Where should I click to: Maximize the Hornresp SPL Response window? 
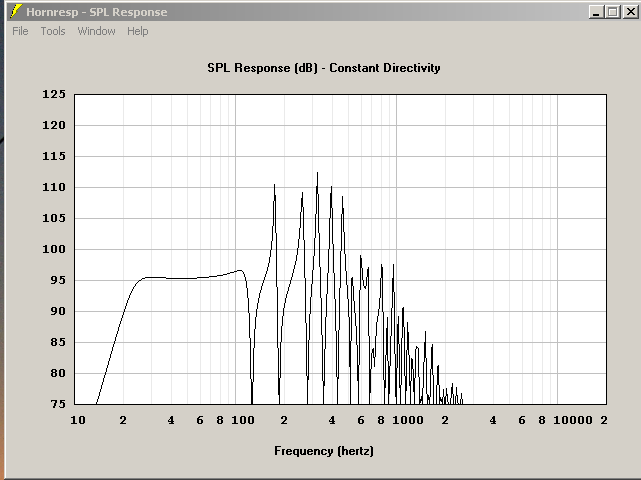pos(612,12)
